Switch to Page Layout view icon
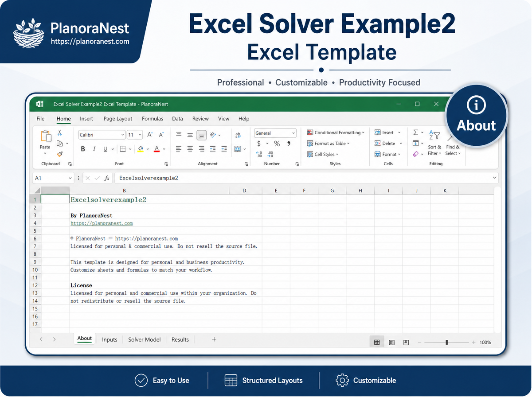532x397 pixels. 392,343
